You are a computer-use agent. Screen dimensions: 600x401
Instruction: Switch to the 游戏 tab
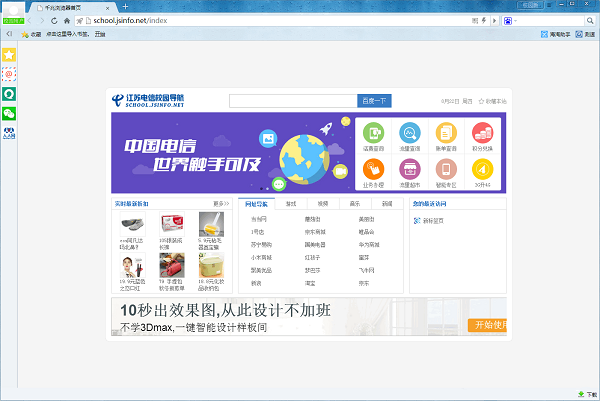click(x=291, y=204)
